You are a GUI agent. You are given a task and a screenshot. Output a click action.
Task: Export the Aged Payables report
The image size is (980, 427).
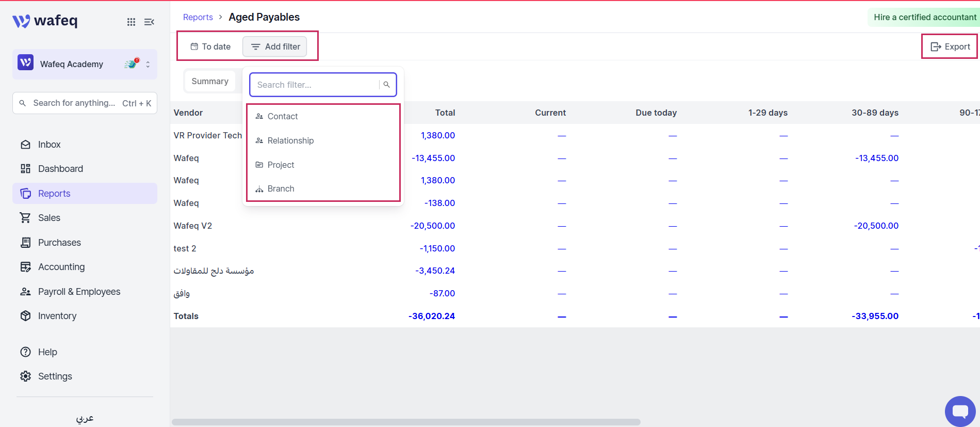pyautogui.click(x=950, y=46)
